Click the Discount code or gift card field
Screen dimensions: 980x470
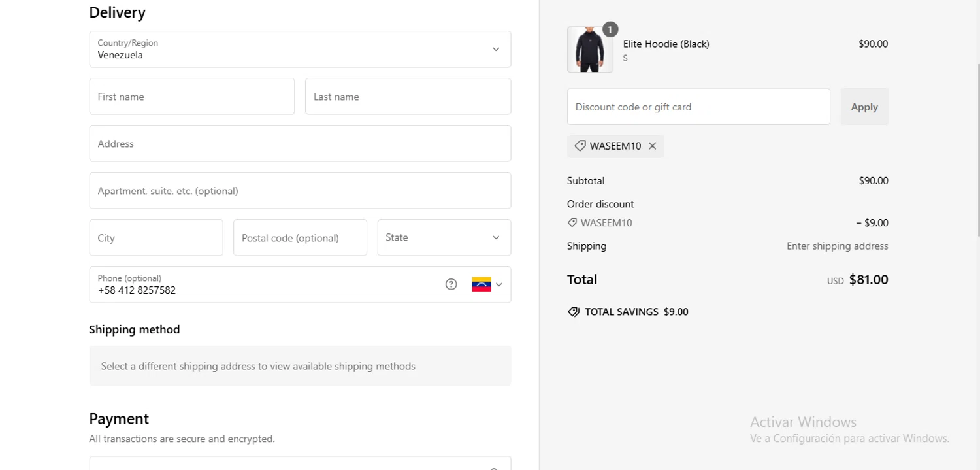pos(698,107)
